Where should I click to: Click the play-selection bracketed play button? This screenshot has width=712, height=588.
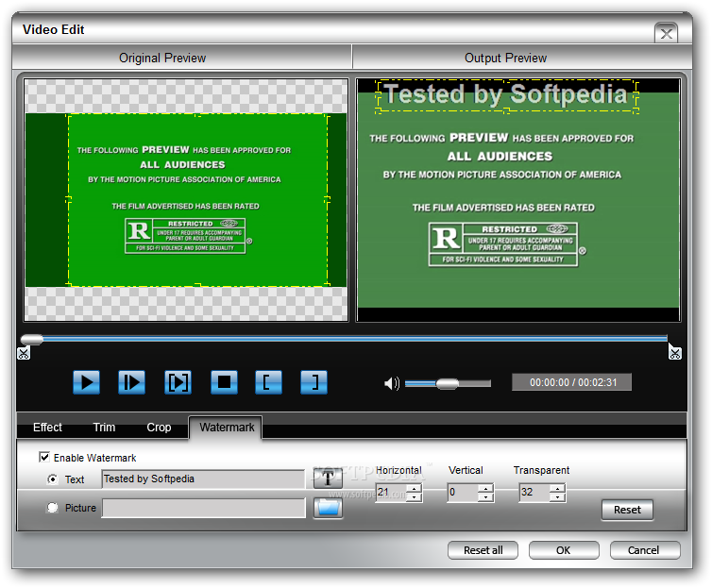(178, 382)
